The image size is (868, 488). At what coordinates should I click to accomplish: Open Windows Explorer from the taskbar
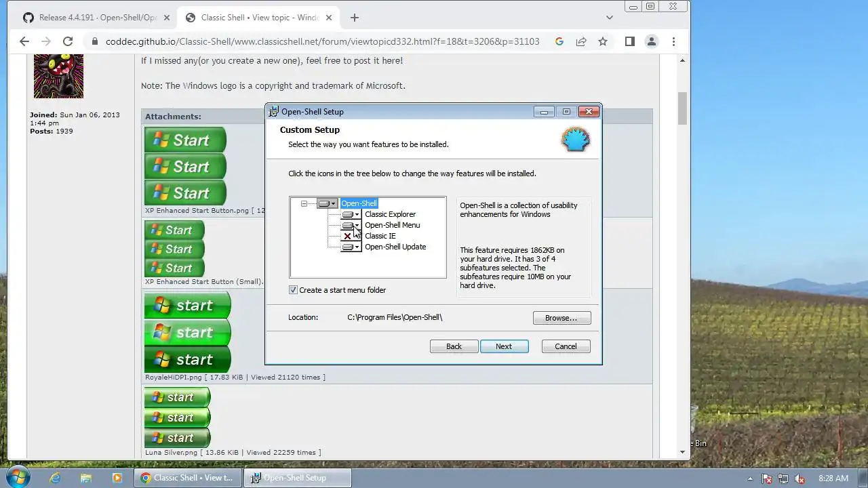pyautogui.click(x=86, y=478)
